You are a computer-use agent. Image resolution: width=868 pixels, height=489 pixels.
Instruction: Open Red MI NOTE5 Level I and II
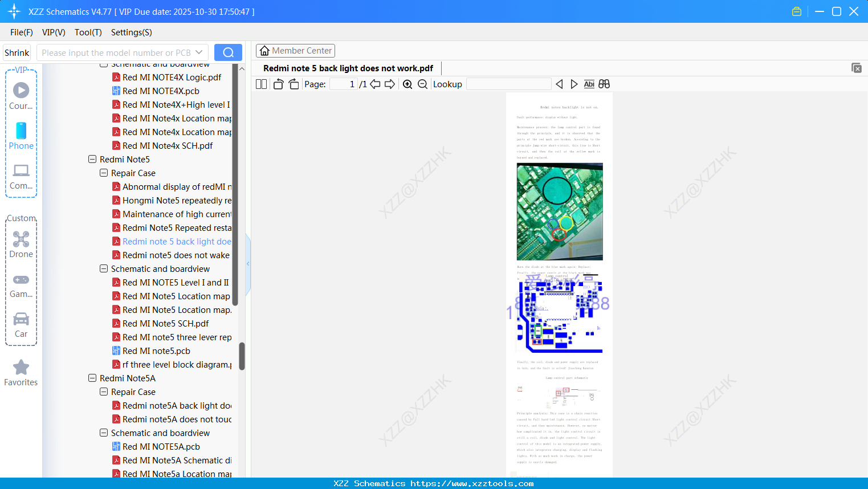coord(170,282)
